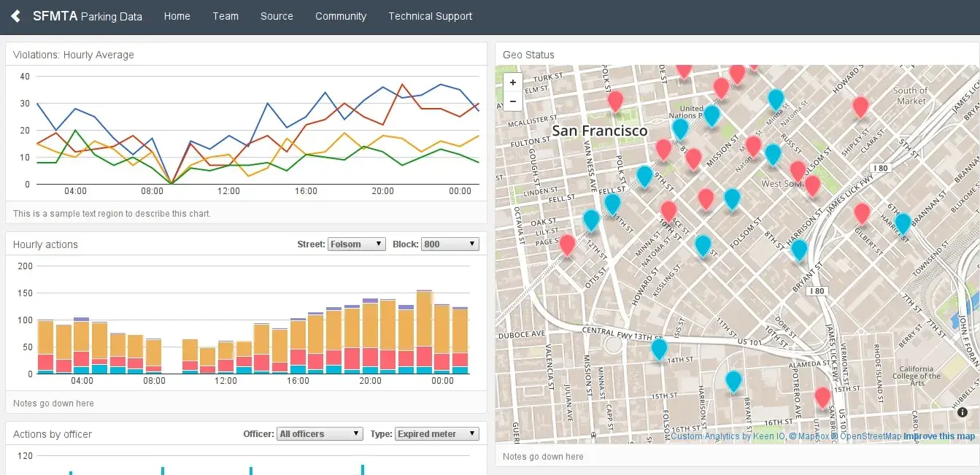The width and height of the screenshot is (980, 475).
Task: Open the Block dropdown showing 800
Action: click(450, 244)
